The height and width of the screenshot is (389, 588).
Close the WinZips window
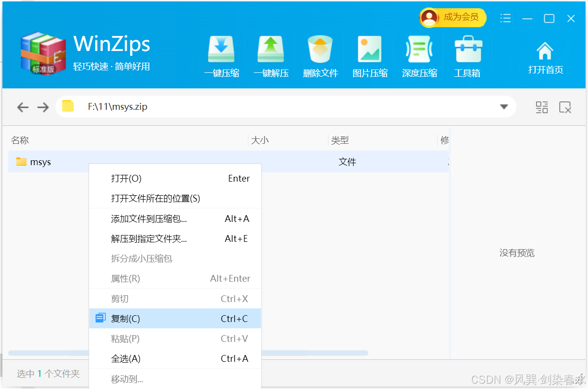(x=571, y=18)
